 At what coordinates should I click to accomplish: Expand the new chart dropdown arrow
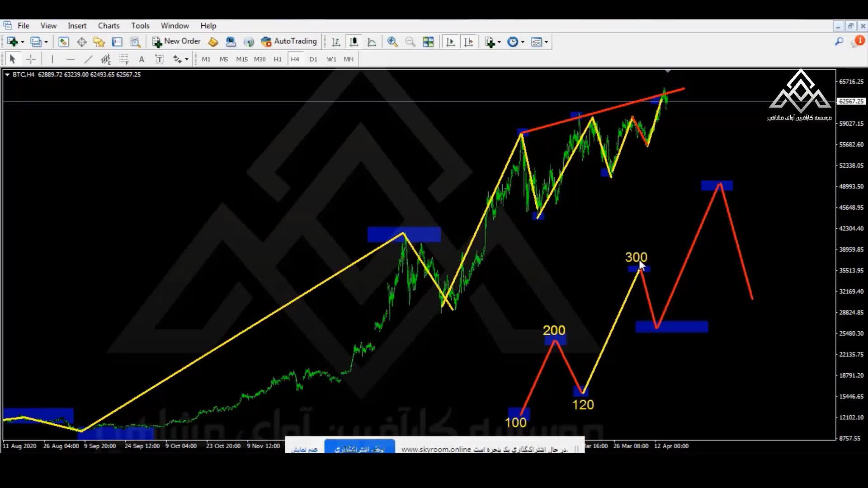(x=22, y=42)
